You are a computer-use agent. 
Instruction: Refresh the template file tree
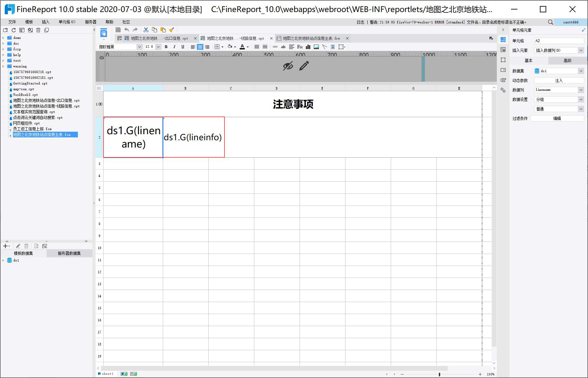tap(14, 30)
